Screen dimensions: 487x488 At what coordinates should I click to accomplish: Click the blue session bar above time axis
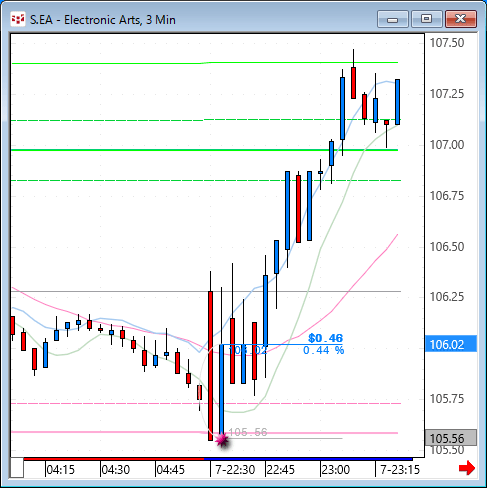(308, 459)
